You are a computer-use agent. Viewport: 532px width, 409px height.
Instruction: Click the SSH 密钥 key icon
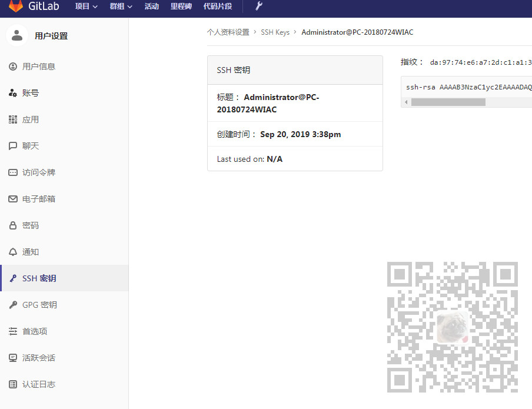(13, 278)
